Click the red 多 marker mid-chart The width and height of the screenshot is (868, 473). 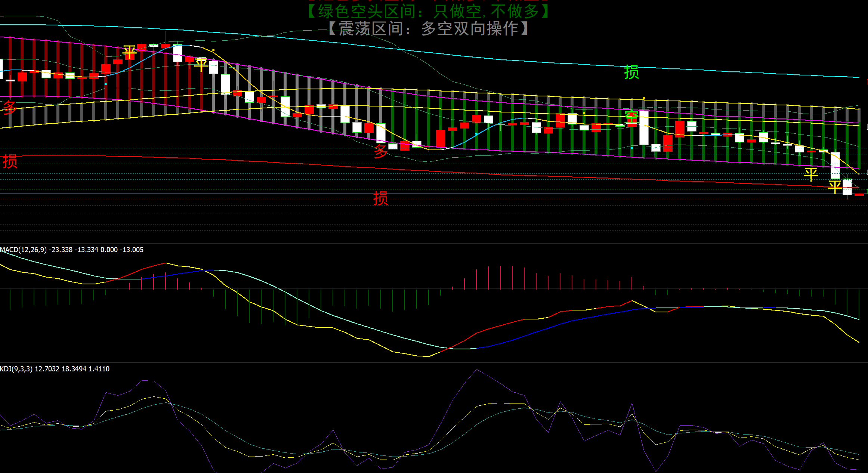point(380,151)
